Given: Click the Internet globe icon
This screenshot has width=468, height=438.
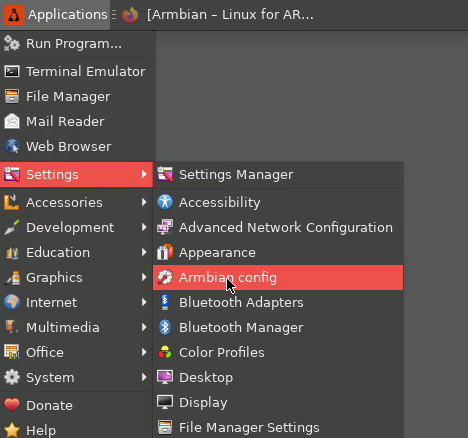Looking at the screenshot, I should [12, 302].
